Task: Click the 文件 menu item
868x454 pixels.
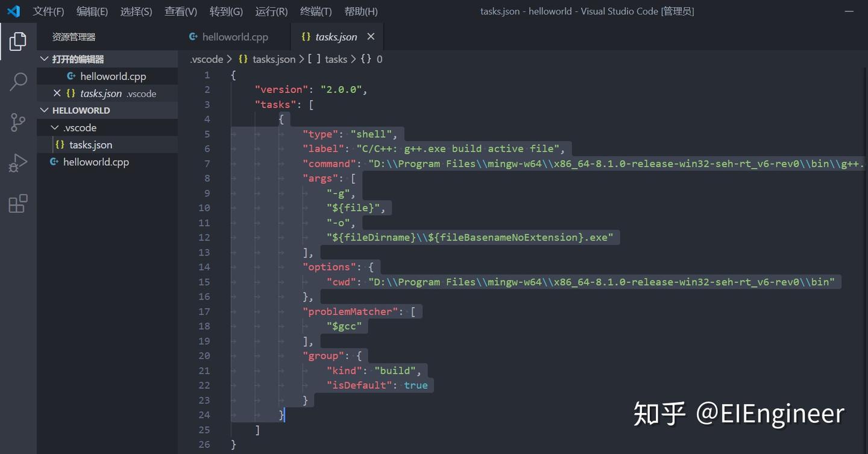Action: 48,11
